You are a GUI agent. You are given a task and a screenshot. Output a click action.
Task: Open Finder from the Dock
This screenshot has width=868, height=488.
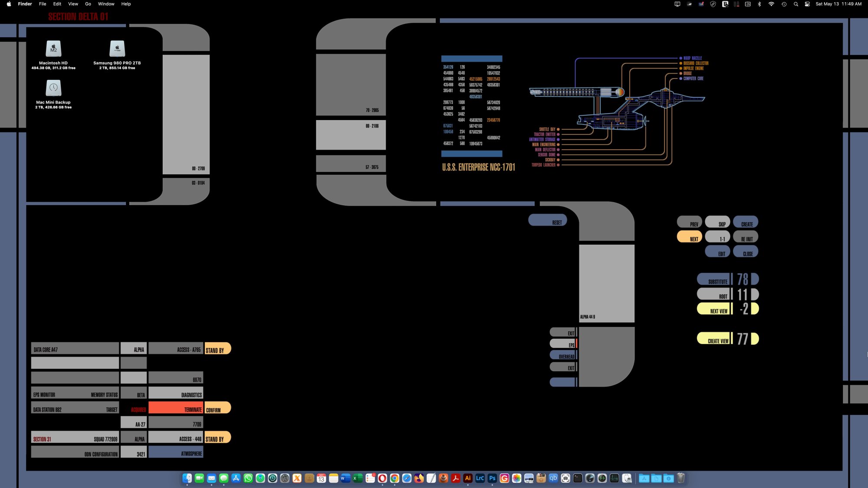click(x=187, y=478)
